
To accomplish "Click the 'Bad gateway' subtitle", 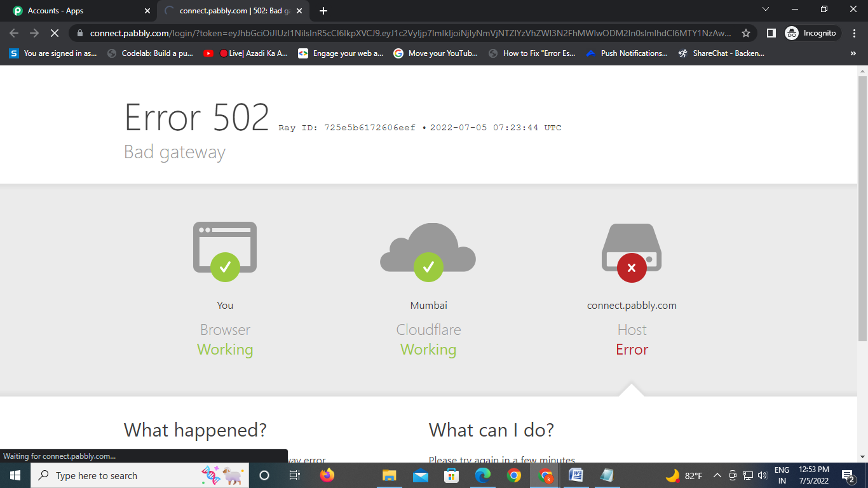I will (175, 152).
